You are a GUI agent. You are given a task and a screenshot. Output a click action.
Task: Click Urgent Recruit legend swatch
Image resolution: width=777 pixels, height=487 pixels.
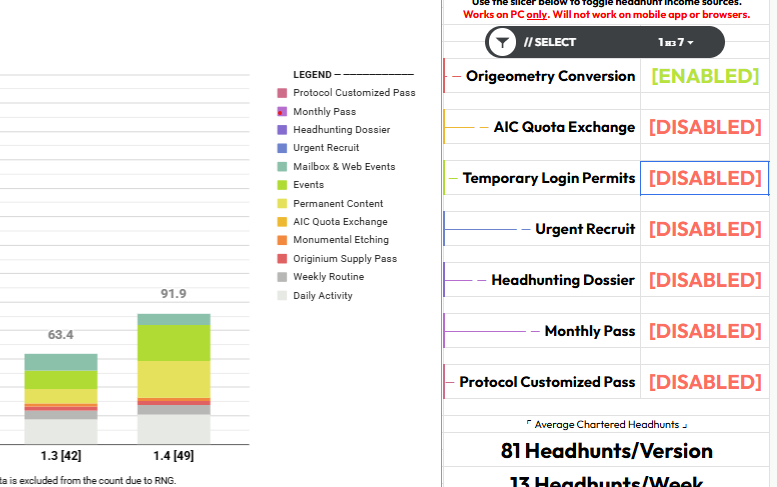coord(282,148)
